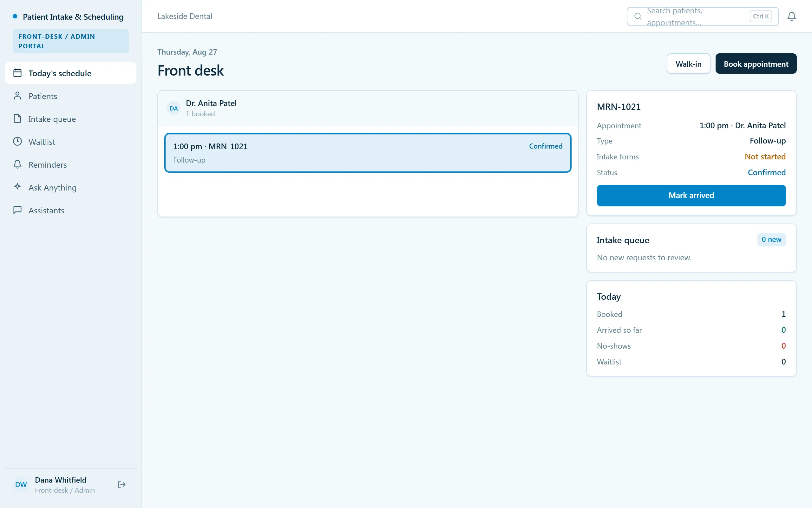
Task: Click the blue dot logo beside the app title
Action: click(x=15, y=16)
